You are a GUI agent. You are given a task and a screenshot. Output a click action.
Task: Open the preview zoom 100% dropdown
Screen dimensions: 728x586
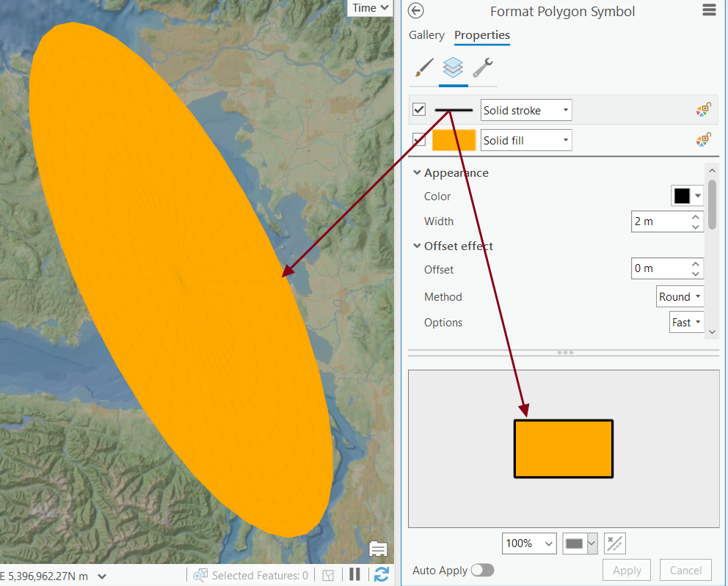click(x=529, y=543)
